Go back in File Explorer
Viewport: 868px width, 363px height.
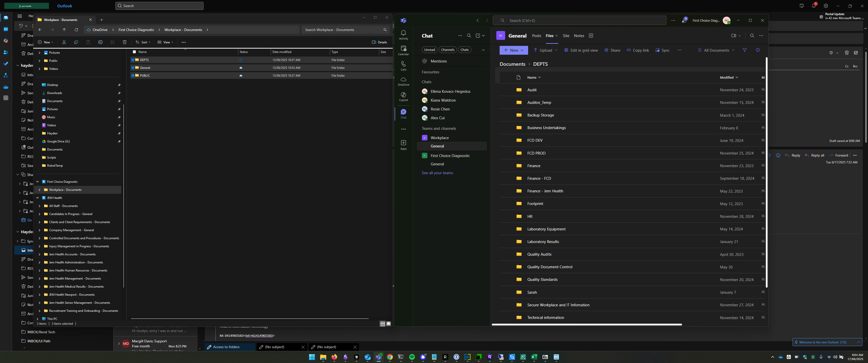(x=40, y=30)
